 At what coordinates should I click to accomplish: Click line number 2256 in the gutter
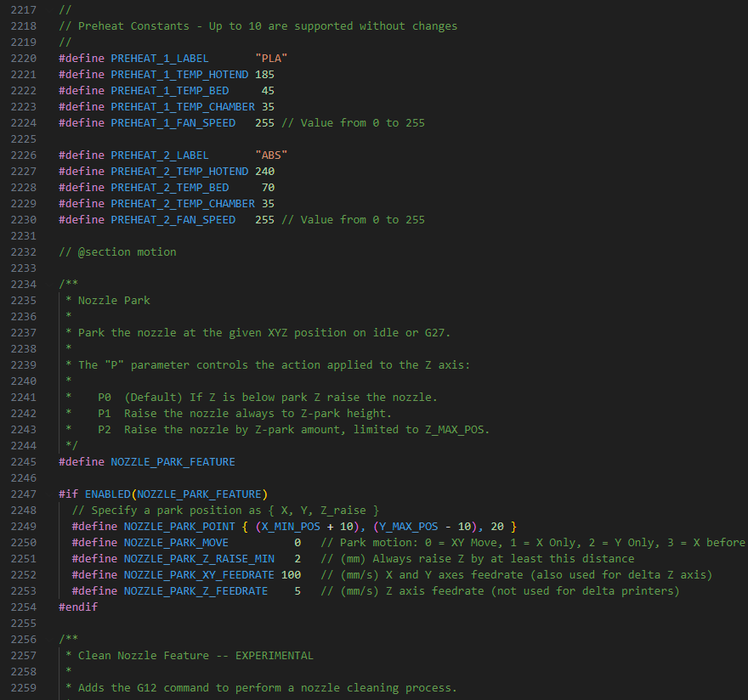pyautogui.click(x=22, y=640)
